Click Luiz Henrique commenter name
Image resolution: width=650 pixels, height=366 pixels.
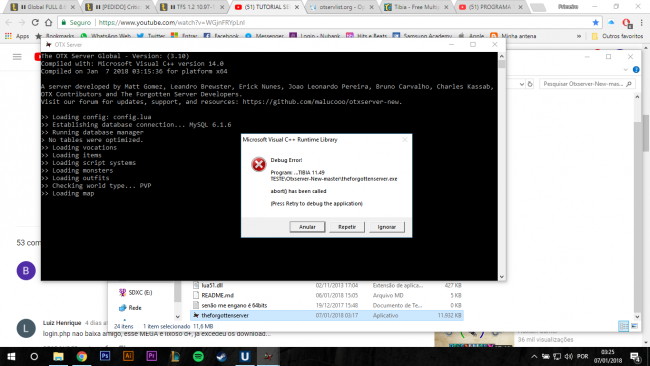[x=62, y=323]
